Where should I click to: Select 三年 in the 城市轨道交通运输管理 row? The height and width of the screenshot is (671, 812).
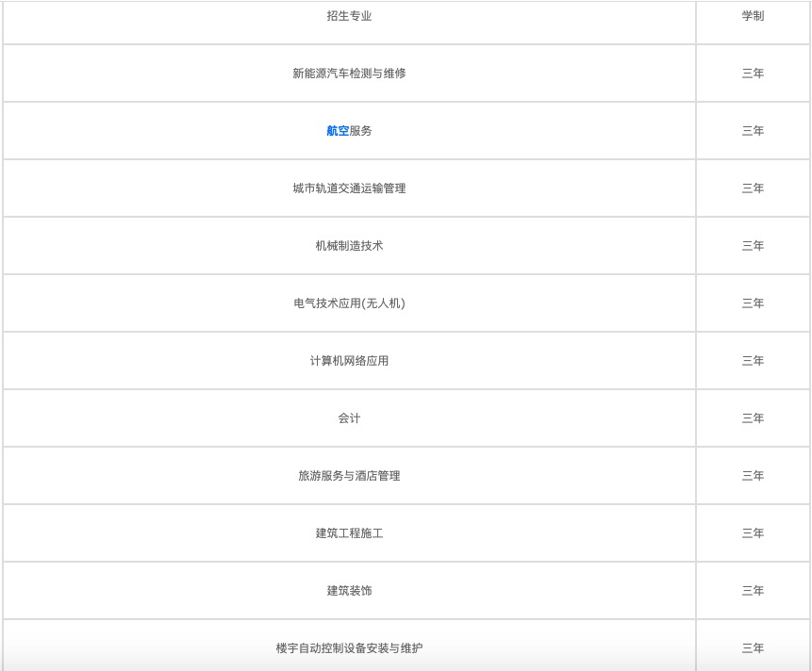(753, 188)
